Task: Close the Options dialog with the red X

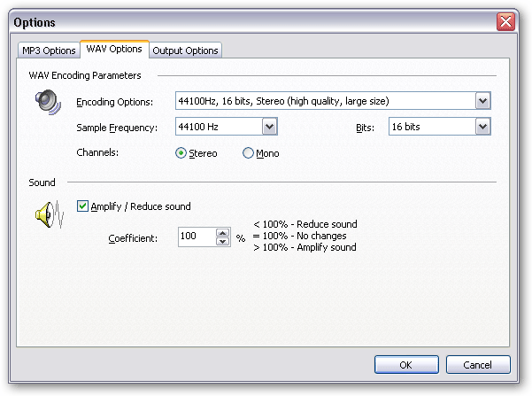Action: click(505, 22)
